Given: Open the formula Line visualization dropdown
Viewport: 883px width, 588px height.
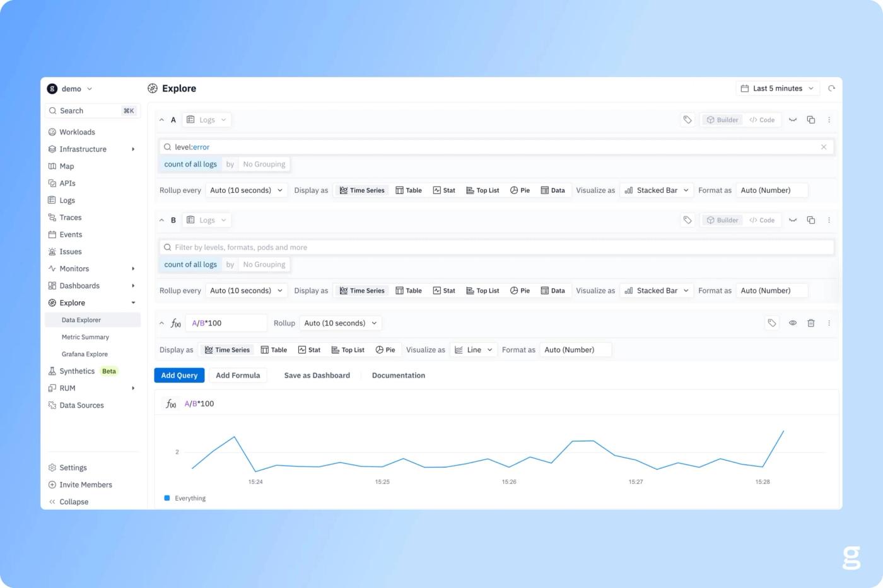Looking at the screenshot, I should [x=474, y=350].
